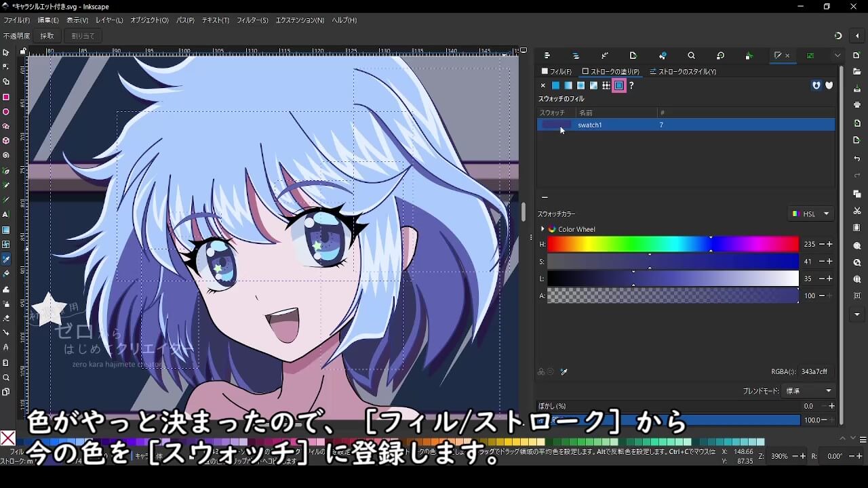Pick the Ellipse tool

coord(6,112)
